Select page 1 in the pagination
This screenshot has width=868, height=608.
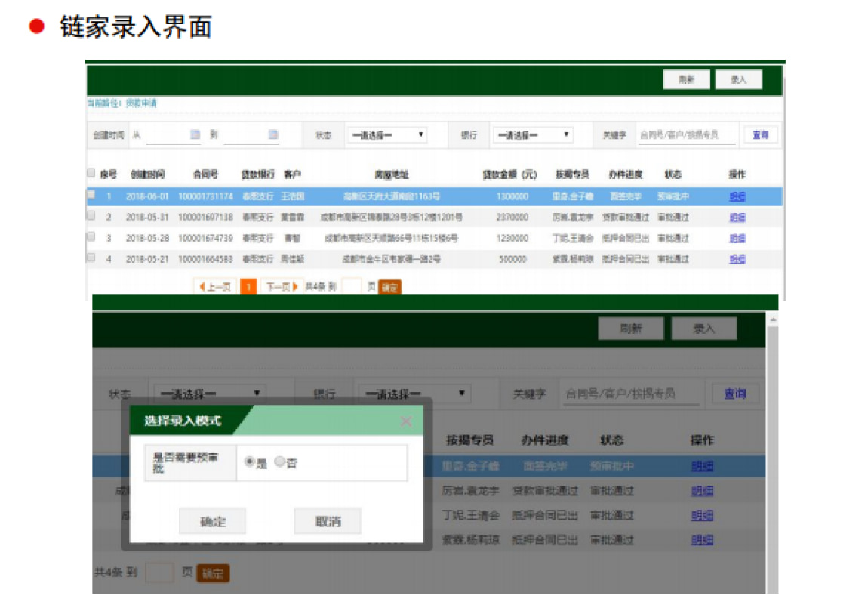pos(248,287)
